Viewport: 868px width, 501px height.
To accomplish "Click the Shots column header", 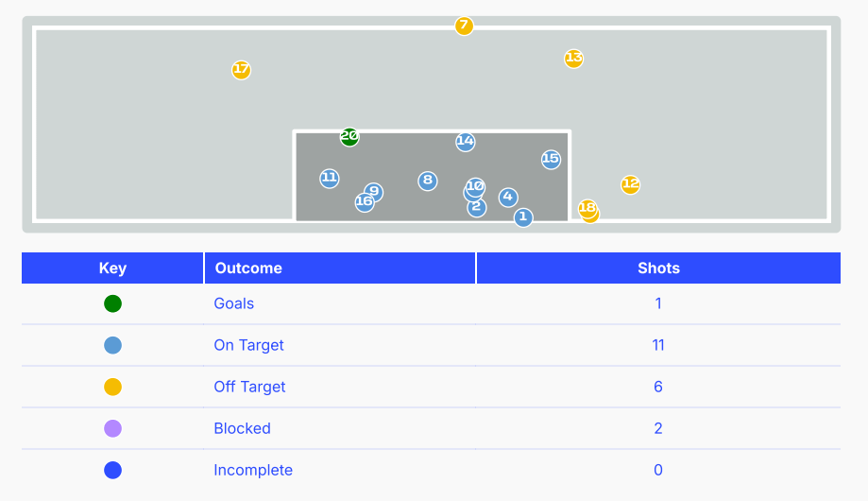I will pos(658,268).
